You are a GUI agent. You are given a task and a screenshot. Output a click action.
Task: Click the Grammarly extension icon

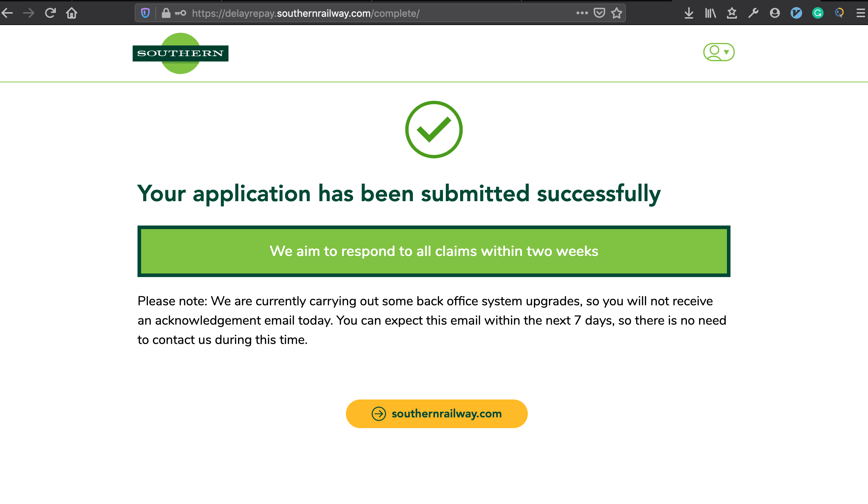pyautogui.click(x=818, y=13)
